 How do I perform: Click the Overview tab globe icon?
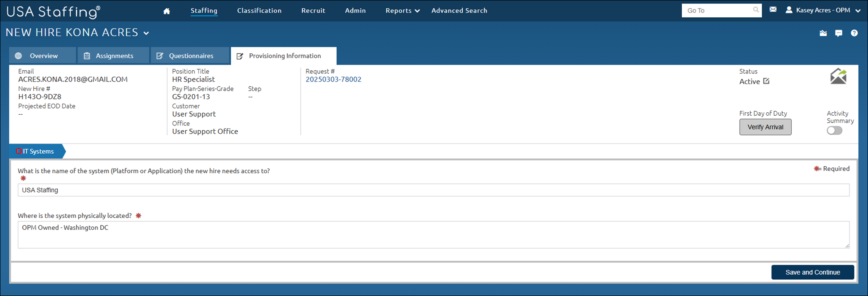point(18,56)
